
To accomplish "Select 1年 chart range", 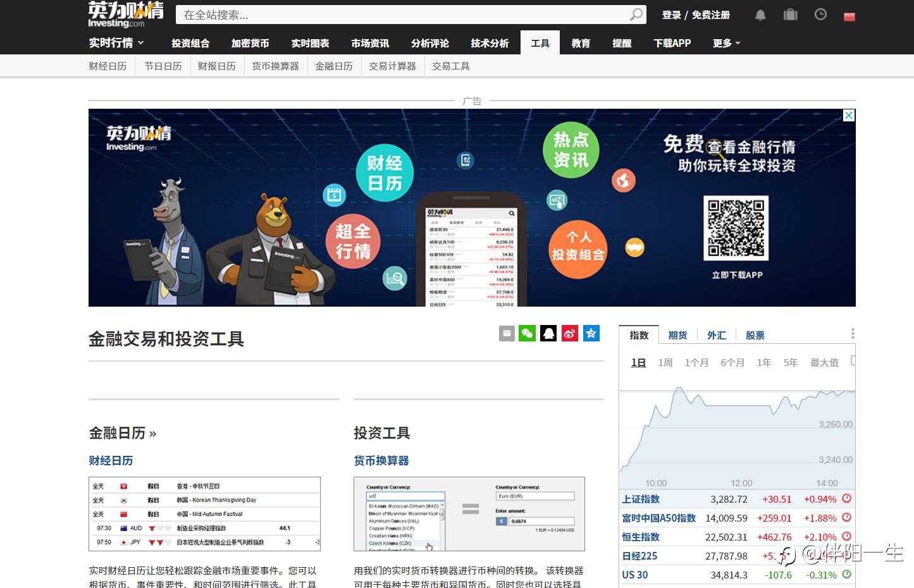I will [x=764, y=362].
